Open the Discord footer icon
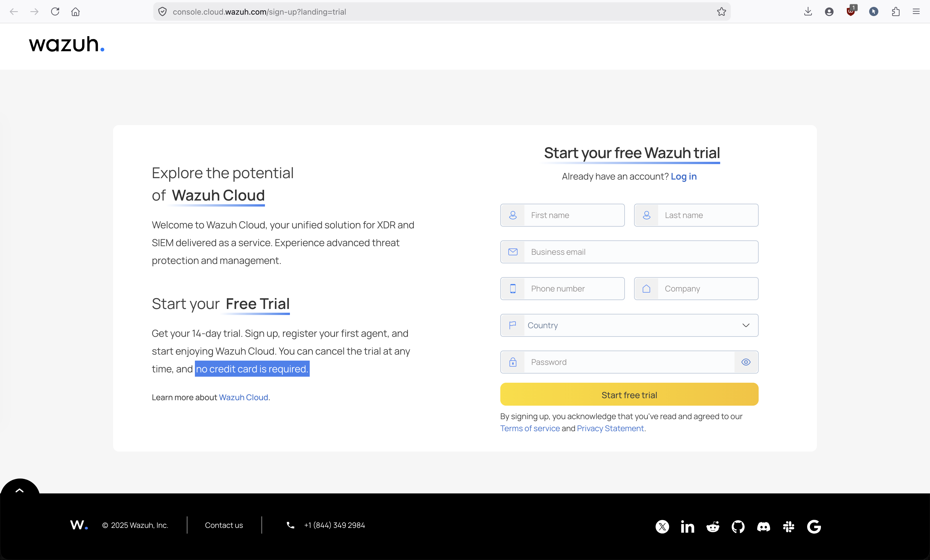 [763, 526]
